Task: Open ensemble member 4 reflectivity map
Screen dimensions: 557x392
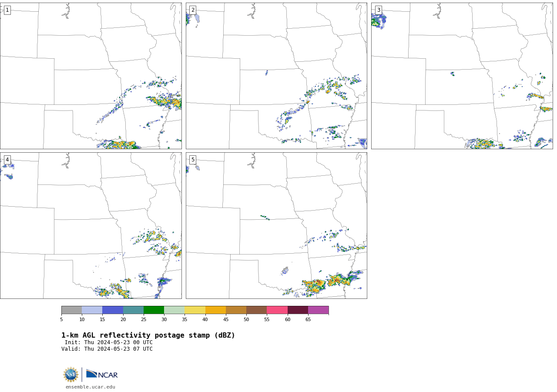Action: coord(91,225)
